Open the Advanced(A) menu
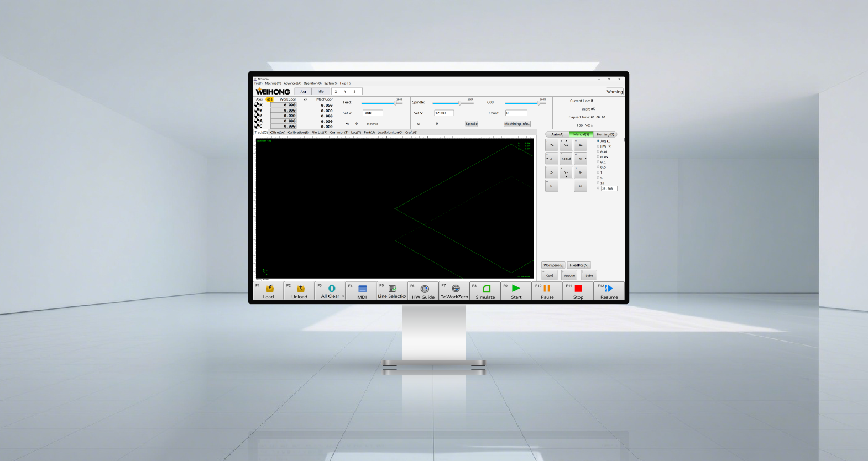The width and height of the screenshot is (868, 461). [x=292, y=83]
